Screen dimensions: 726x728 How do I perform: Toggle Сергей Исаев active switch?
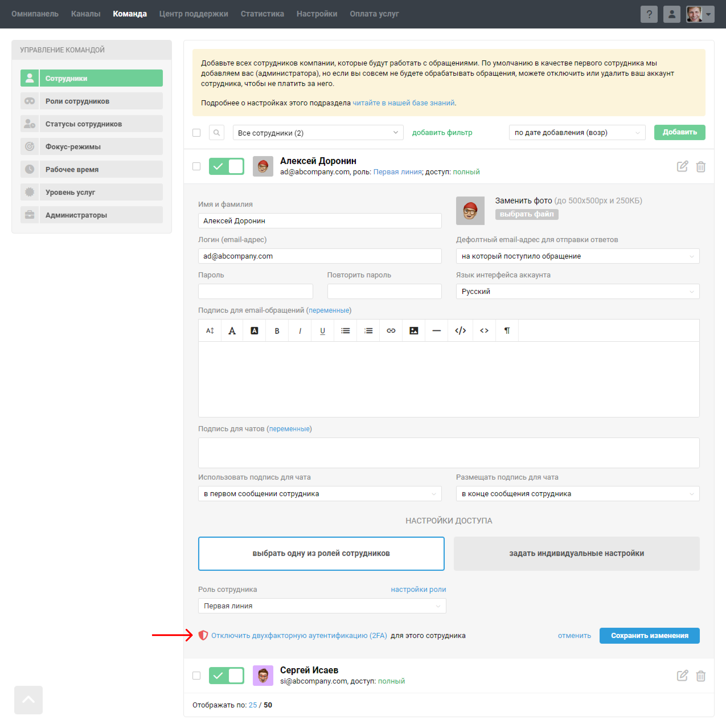pos(226,676)
